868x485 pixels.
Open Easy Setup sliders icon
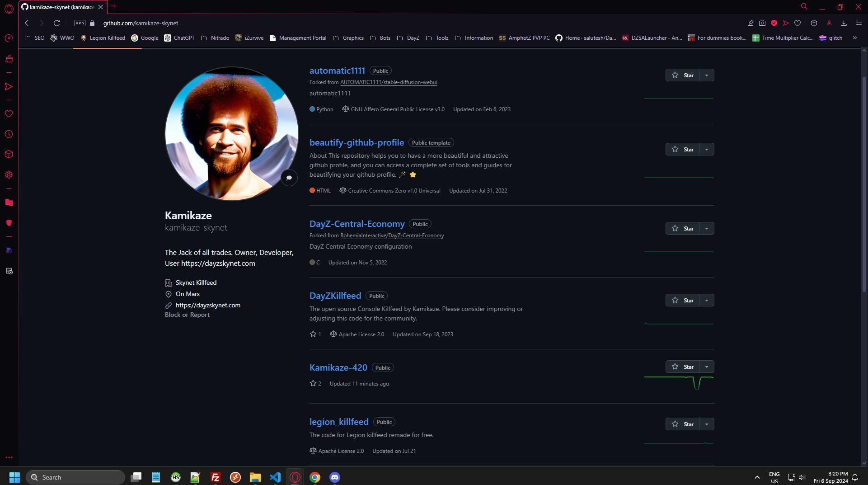[859, 23]
